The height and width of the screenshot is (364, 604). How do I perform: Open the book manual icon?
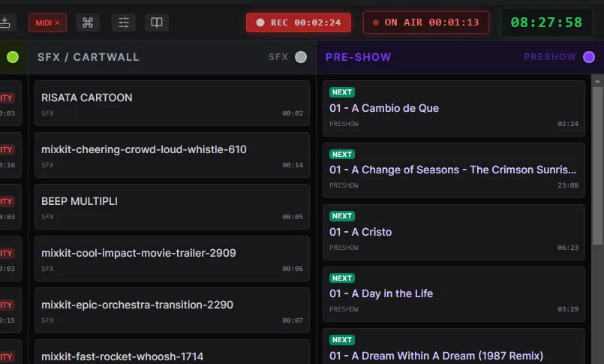pos(157,23)
